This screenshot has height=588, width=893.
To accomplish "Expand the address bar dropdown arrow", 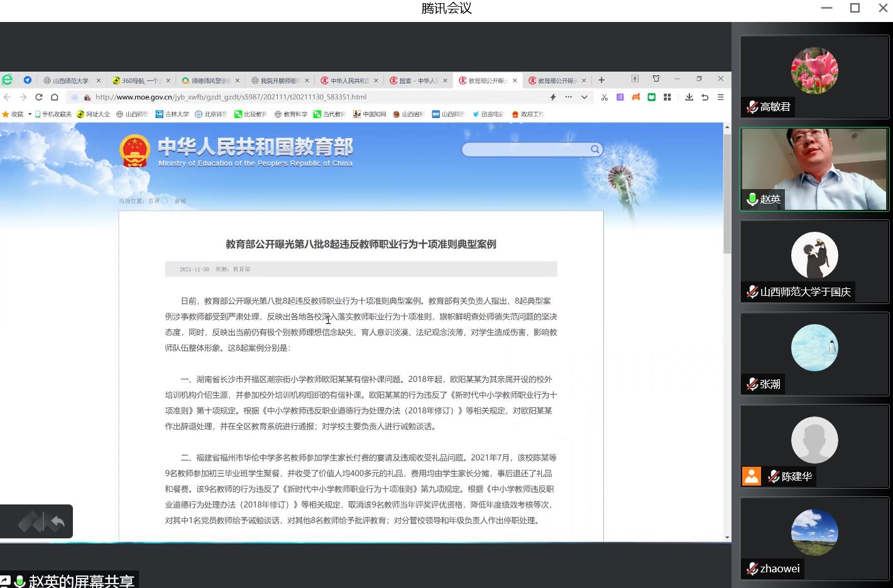I will (584, 97).
